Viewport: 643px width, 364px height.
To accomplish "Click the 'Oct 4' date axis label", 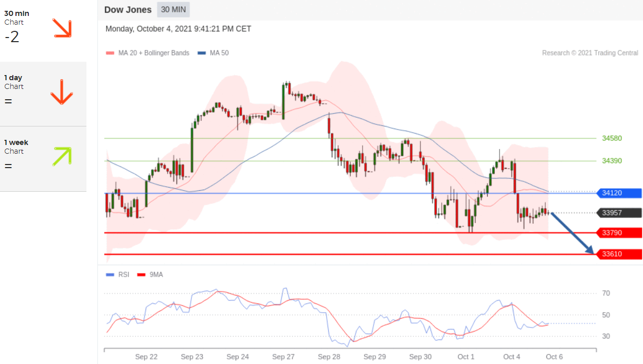I will (x=512, y=357).
